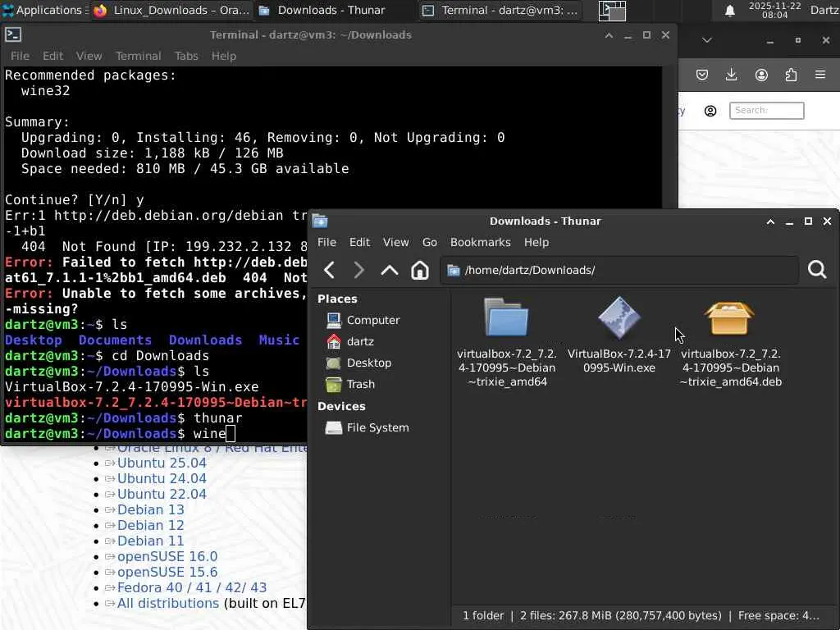Switch to Terminal taskbar button
Viewport: 840px width, 630px height.
coord(501,10)
